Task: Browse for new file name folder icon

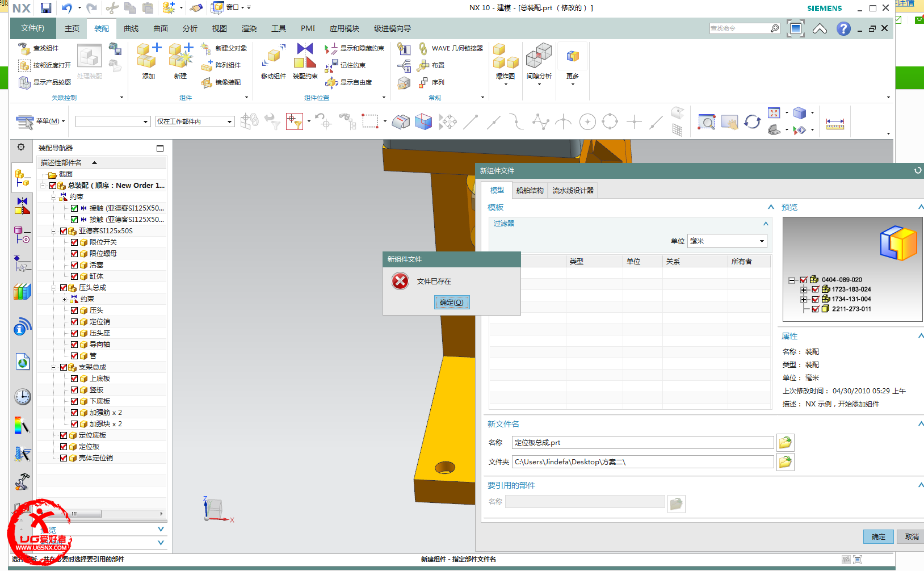Action: (785, 442)
